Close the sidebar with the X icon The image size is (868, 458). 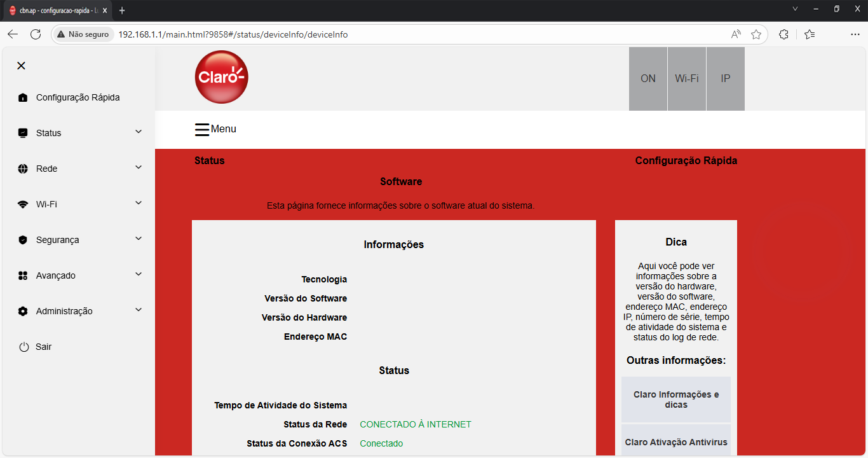tap(21, 66)
